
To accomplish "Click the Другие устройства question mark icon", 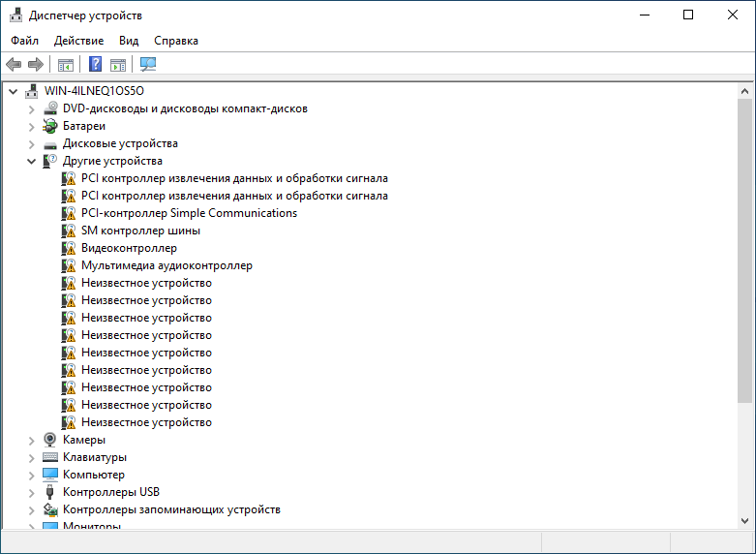I will (x=50, y=161).
